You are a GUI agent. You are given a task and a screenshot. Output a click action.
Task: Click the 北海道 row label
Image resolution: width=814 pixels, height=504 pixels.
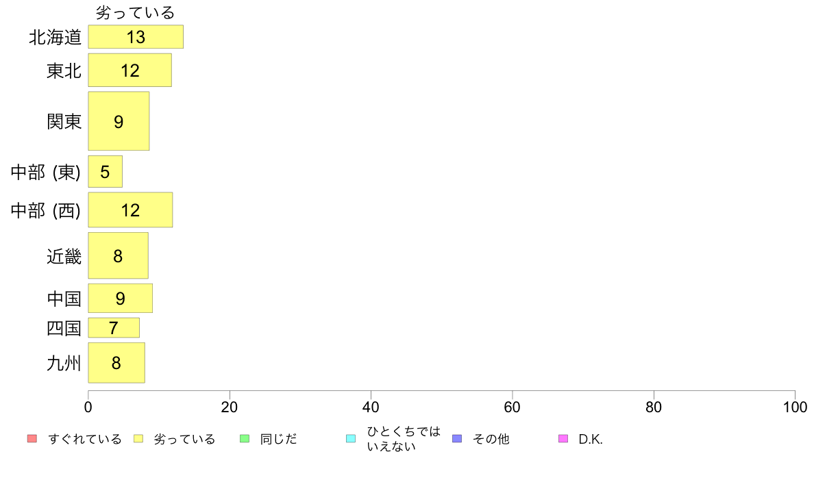click(56, 38)
